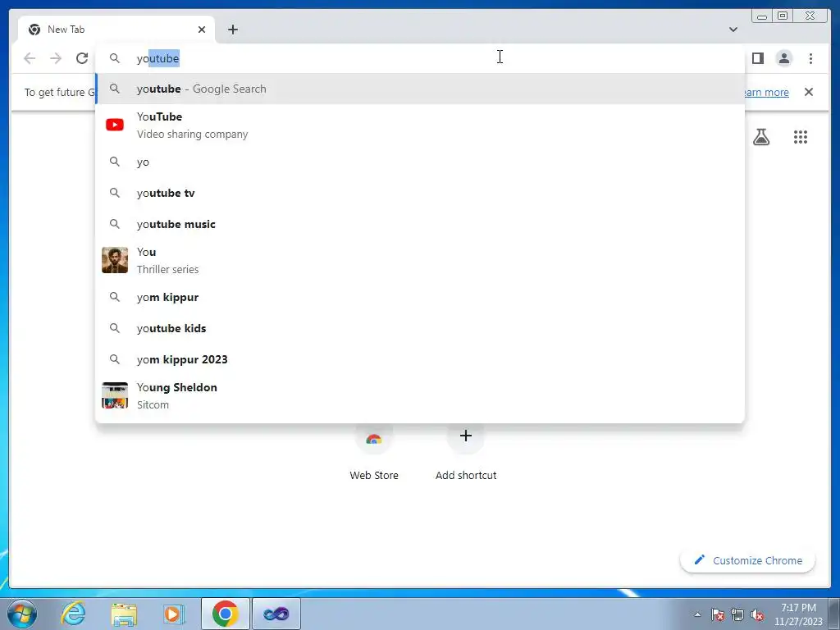Launch Internet Explorer from taskbar
The image size is (840, 630).
pyautogui.click(x=73, y=614)
